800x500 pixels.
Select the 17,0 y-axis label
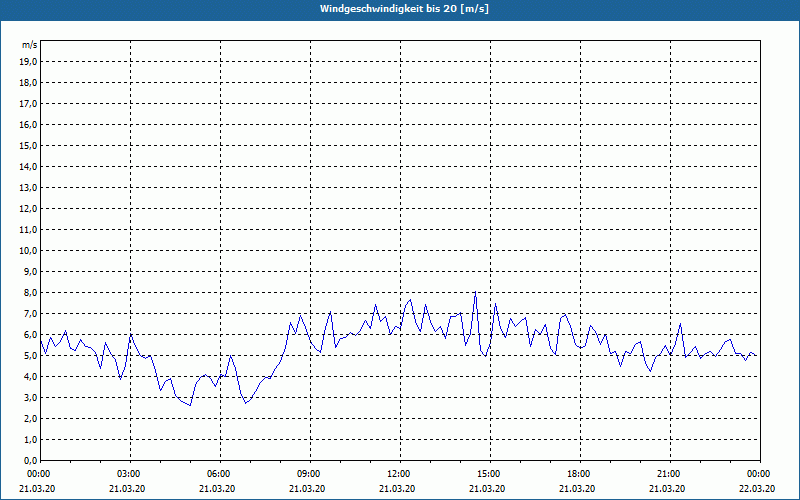[29, 104]
